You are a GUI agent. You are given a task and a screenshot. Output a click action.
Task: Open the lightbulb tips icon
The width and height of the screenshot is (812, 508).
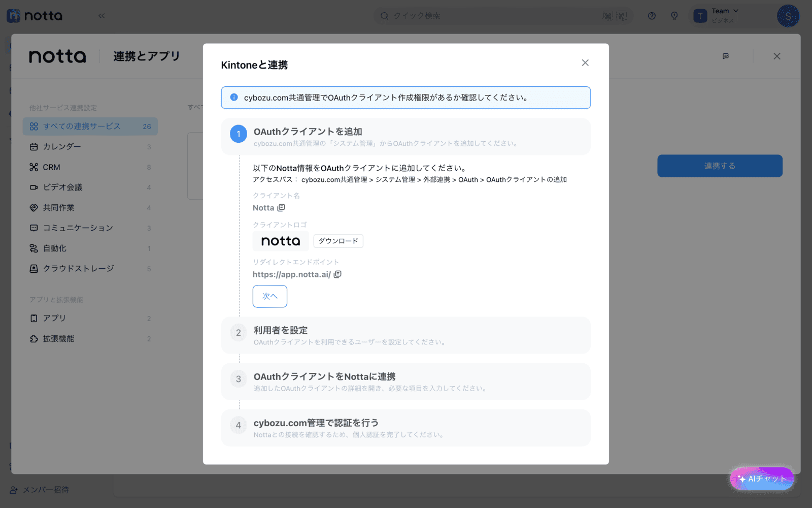[674, 16]
